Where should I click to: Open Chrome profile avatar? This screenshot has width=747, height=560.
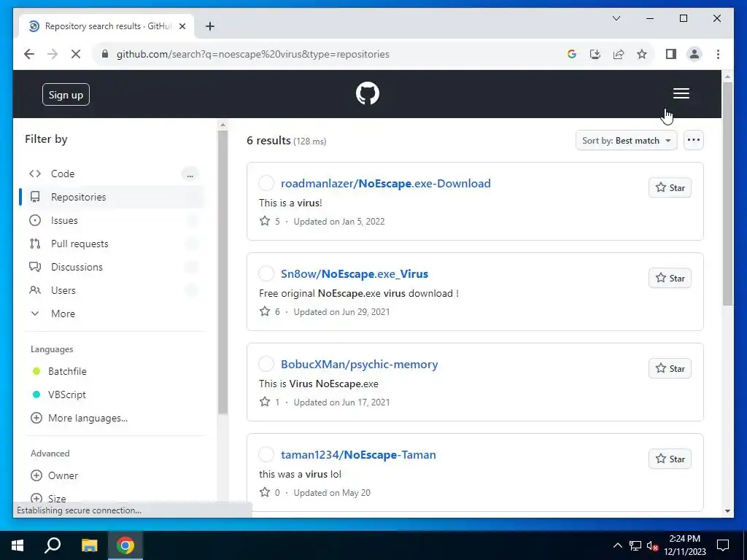[x=694, y=54]
